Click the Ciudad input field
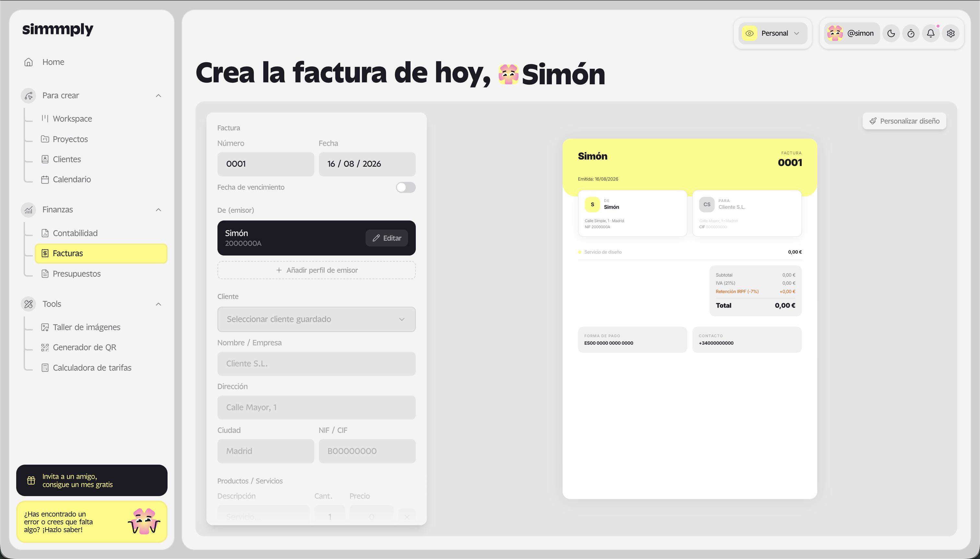Screen dimensions: 980x559 pos(265,451)
